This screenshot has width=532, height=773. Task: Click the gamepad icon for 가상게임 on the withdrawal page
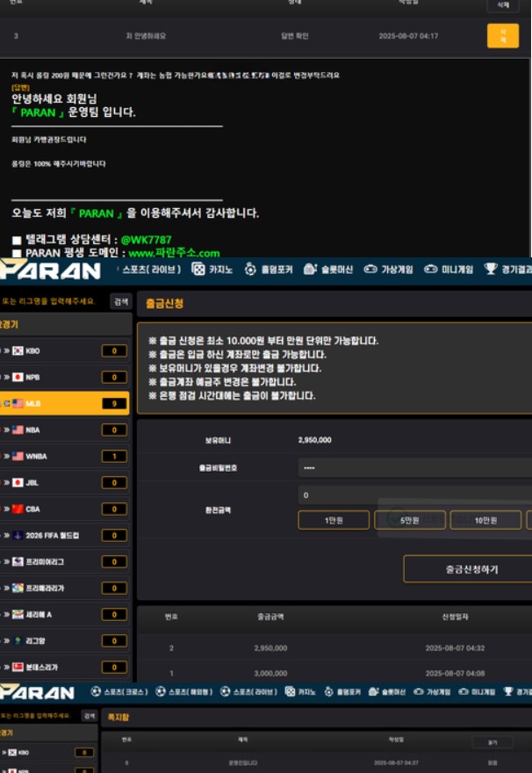pyautogui.click(x=370, y=269)
